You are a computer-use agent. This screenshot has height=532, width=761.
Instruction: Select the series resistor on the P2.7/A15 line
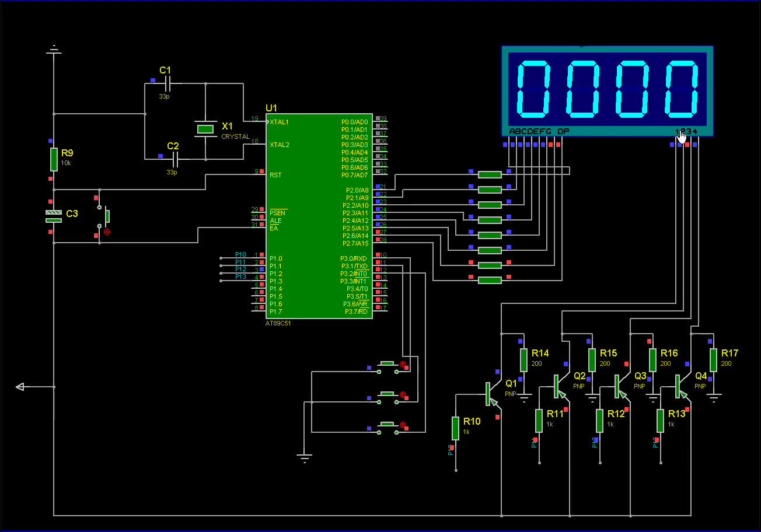(490, 281)
